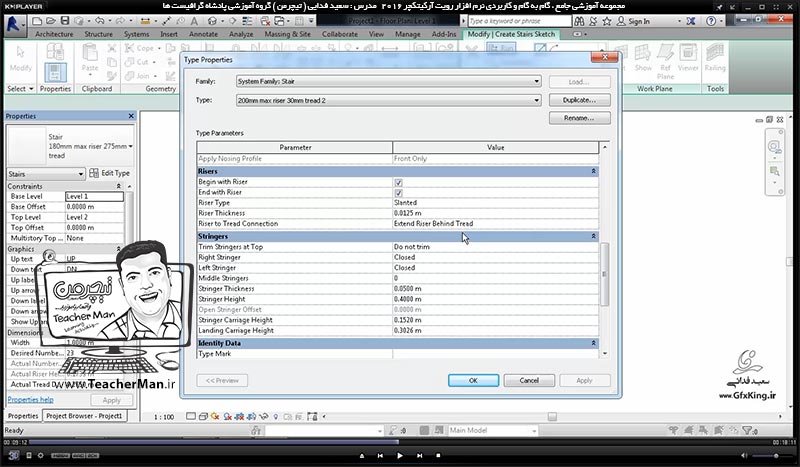Toggle the End with Riser checkbox
Viewport: 800px width, 467px height.
[x=398, y=193]
